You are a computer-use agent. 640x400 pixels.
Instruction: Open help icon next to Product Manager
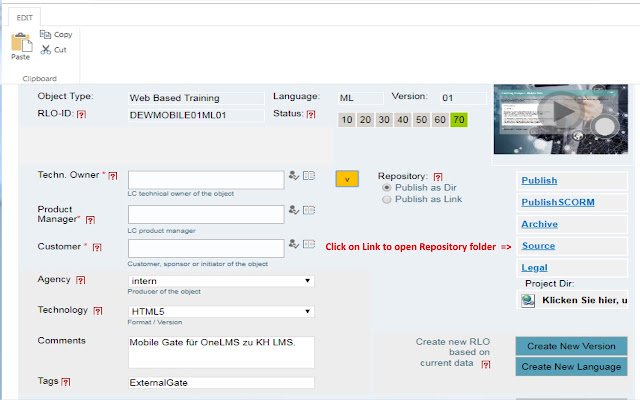point(90,220)
